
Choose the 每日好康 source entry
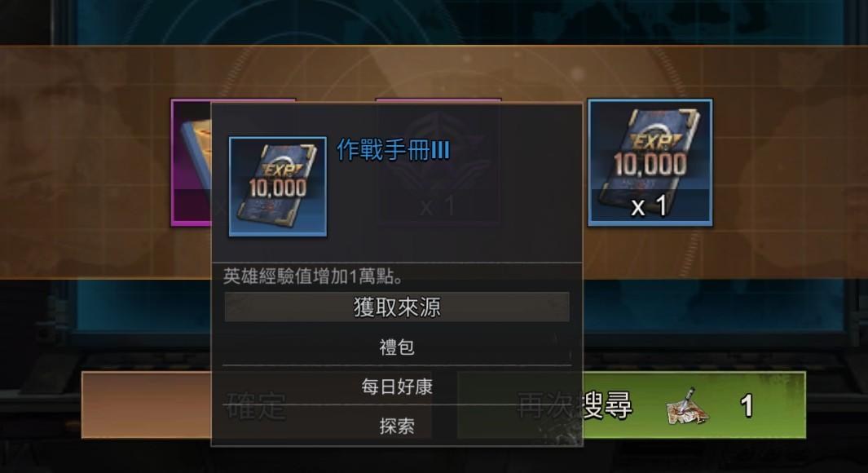click(397, 387)
